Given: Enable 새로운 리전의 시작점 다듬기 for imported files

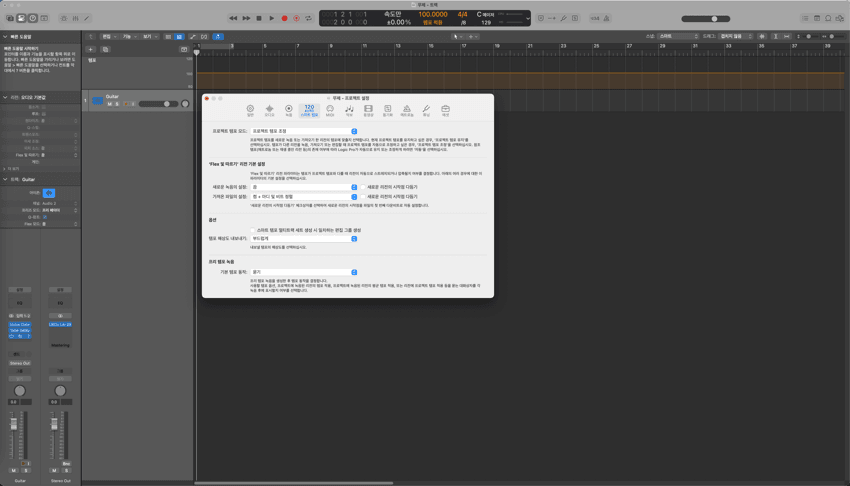Looking at the screenshot, I should pos(363,197).
